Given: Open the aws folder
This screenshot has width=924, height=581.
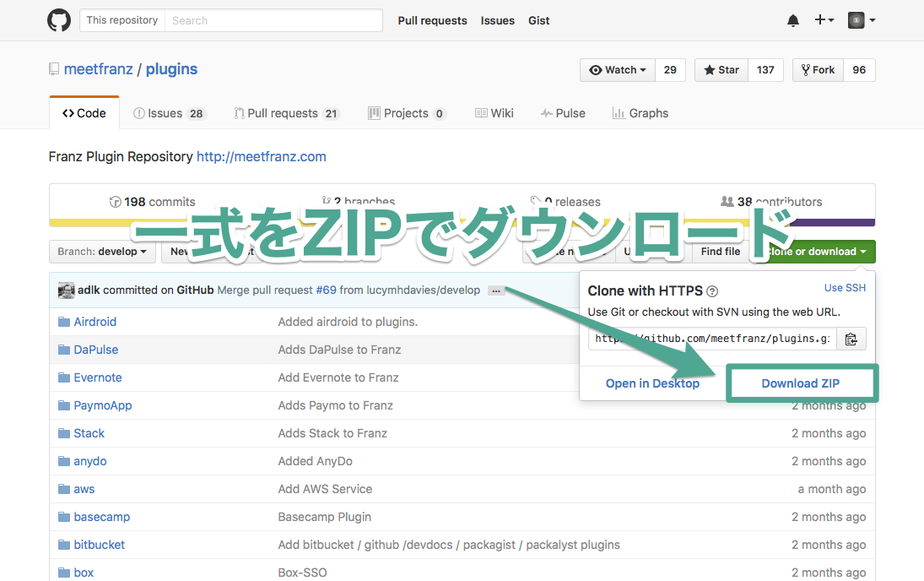Looking at the screenshot, I should tap(84, 489).
